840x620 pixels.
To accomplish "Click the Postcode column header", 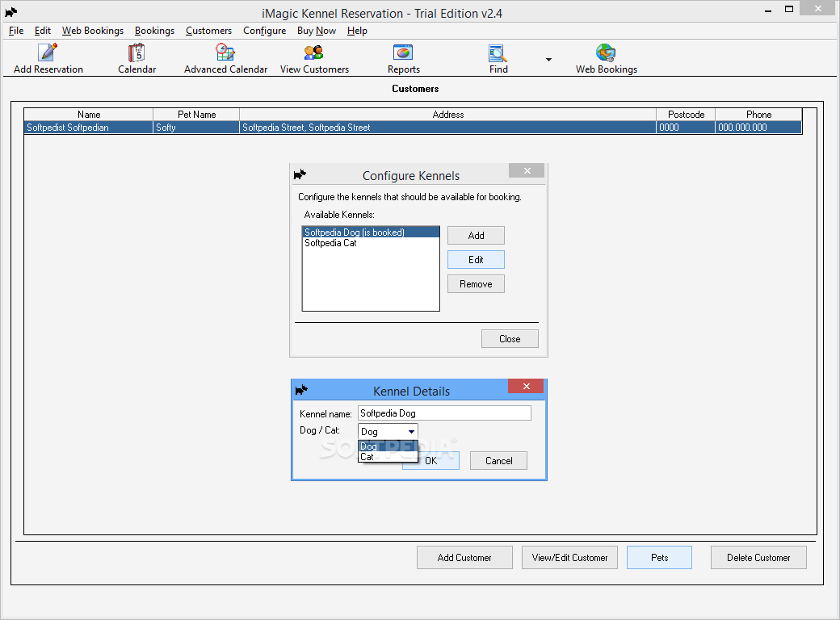I will (x=686, y=115).
